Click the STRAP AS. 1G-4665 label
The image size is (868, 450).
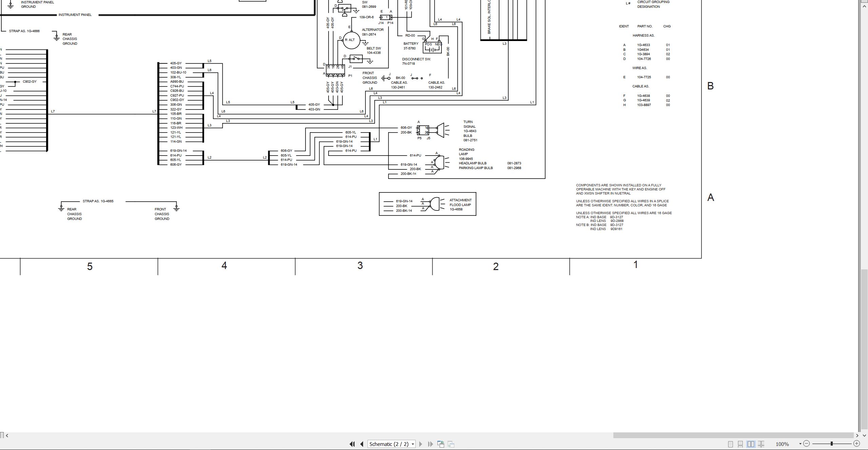click(x=98, y=201)
